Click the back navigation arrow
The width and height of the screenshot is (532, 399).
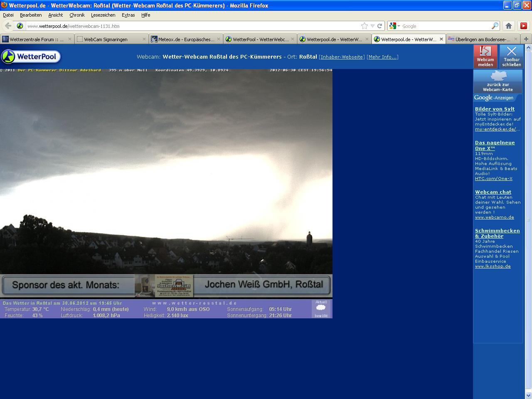tap(8, 26)
